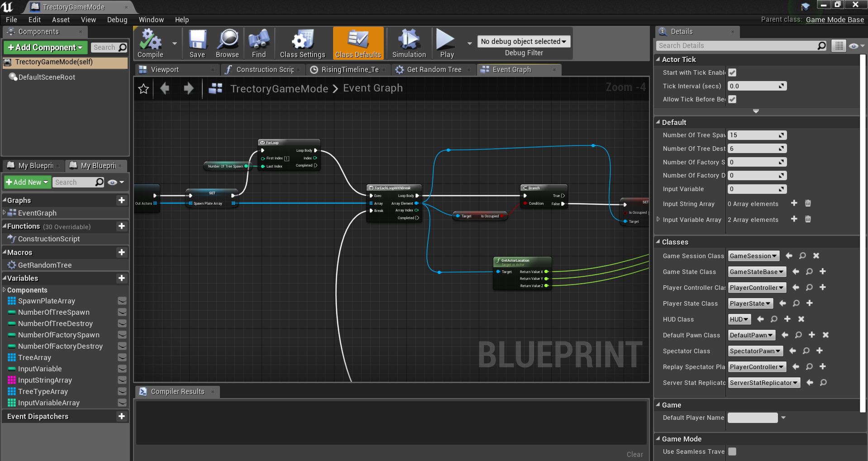
Task: Browse to asset in Content Browser
Action: tap(227, 43)
